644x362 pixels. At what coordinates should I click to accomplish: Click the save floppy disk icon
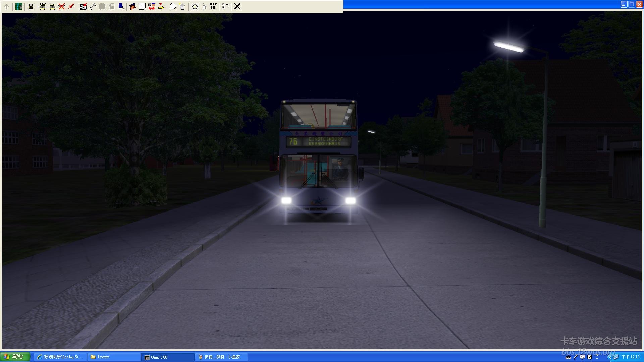coord(31,6)
